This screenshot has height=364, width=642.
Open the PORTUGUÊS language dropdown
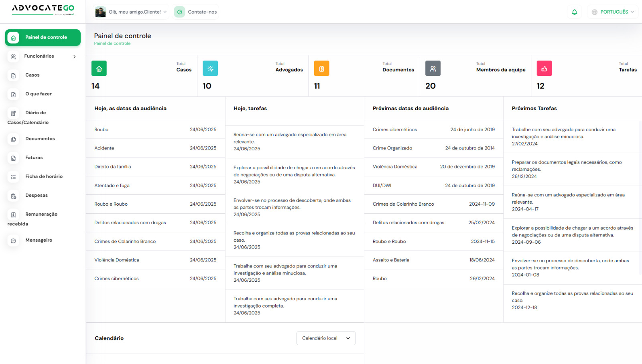[x=613, y=12]
